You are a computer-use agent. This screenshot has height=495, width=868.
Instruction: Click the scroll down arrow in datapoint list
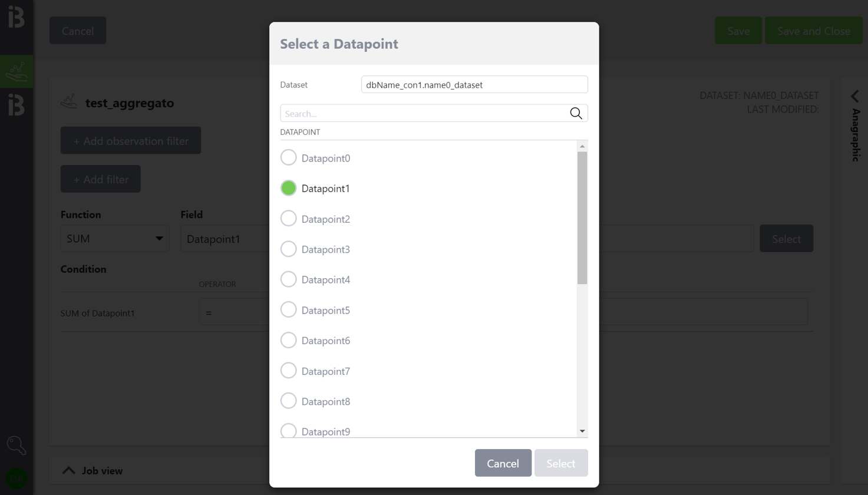click(x=582, y=431)
